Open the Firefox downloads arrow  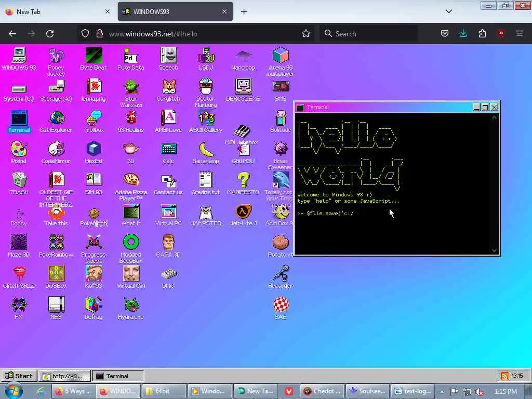(x=463, y=34)
